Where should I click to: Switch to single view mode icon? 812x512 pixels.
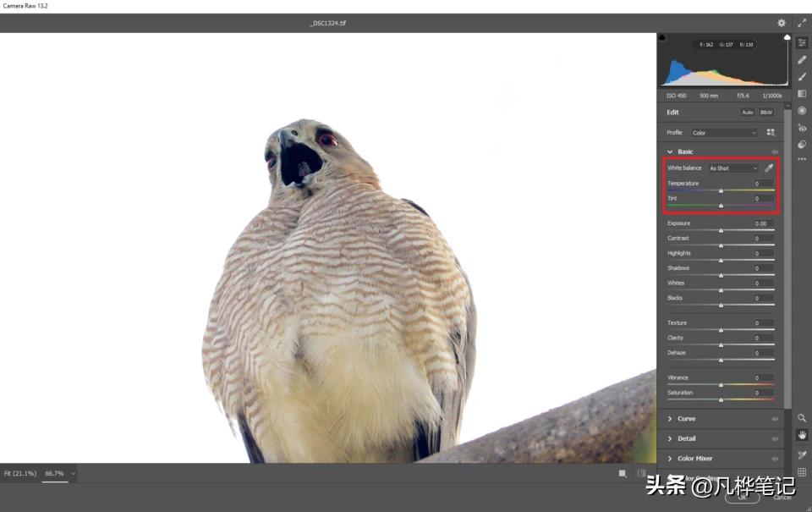pyautogui.click(x=623, y=474)
